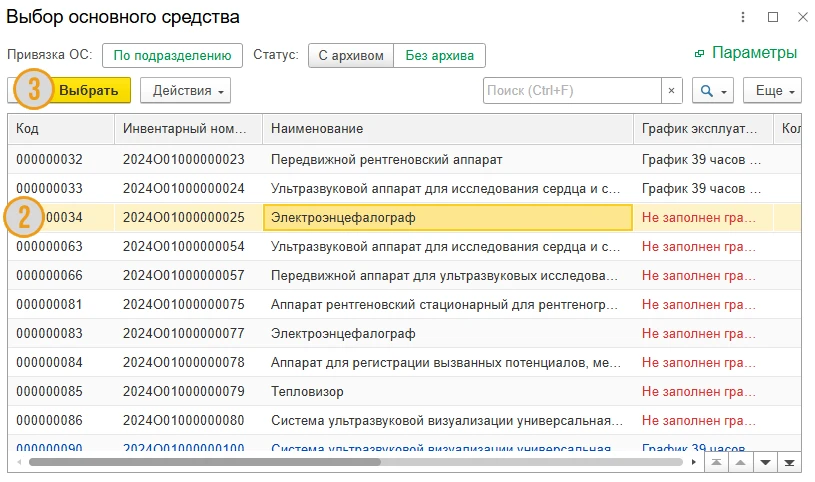The height and width of the screenshot is (482, 815).
Task: Jump to the last row of the list
Action: [x=790, y=462]
